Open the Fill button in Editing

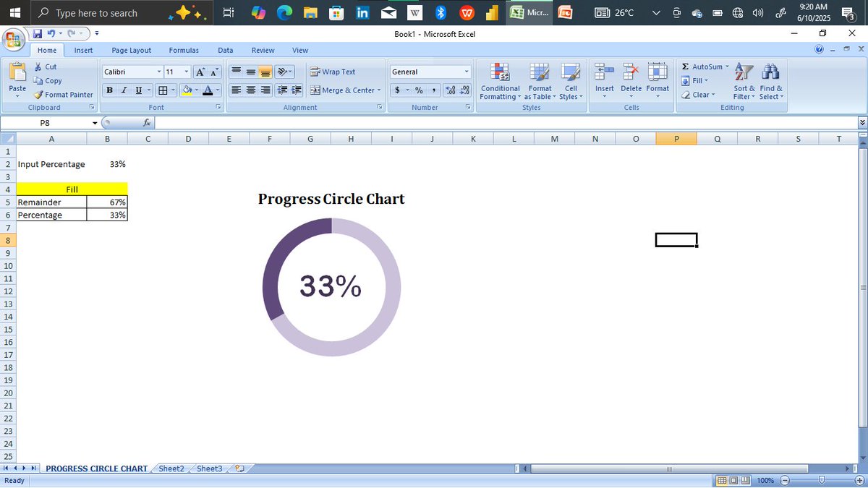pyautogui.click(x=696, y=81)
